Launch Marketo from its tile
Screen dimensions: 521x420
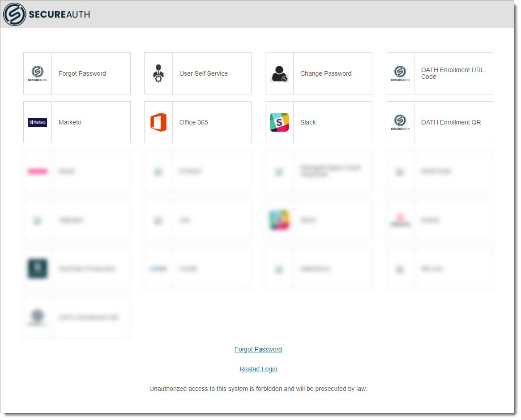pyautogui.click(x=77, y=122)
